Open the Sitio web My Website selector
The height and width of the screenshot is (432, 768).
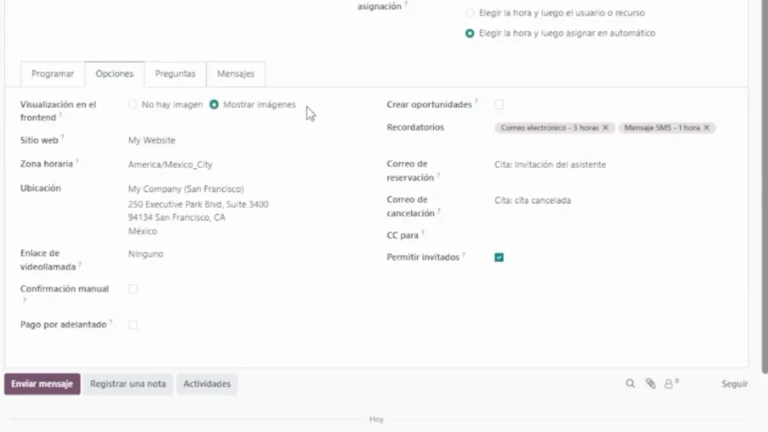(x=200, y=141)
